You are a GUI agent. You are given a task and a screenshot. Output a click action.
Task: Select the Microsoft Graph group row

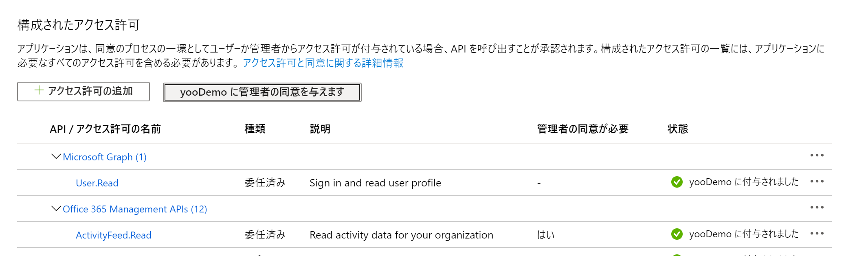tap(105, 157)
